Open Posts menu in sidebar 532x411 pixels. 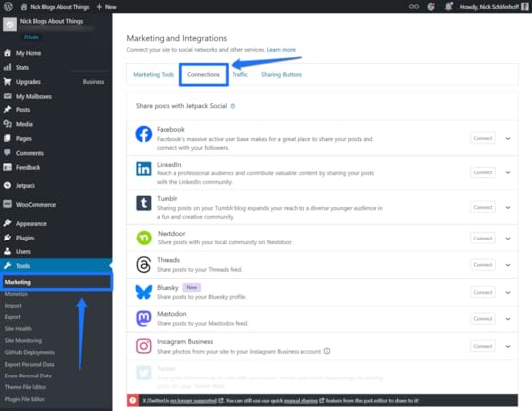tap(56, 110)
